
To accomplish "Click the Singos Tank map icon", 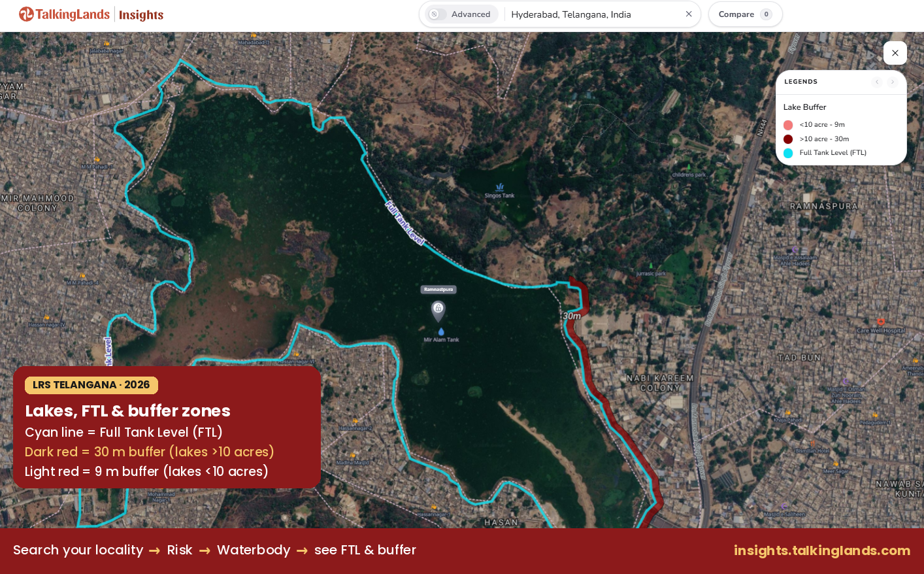I will (500, 187).
